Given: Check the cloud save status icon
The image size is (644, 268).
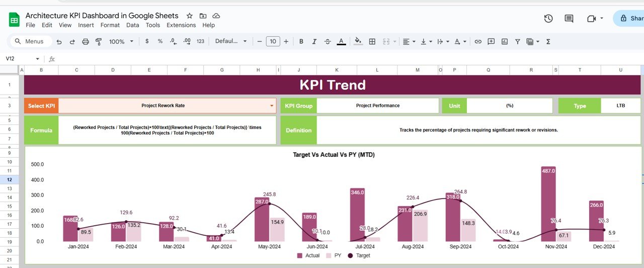Looking at the screenshot, I should pyautogui.click(x=216, y=16).
